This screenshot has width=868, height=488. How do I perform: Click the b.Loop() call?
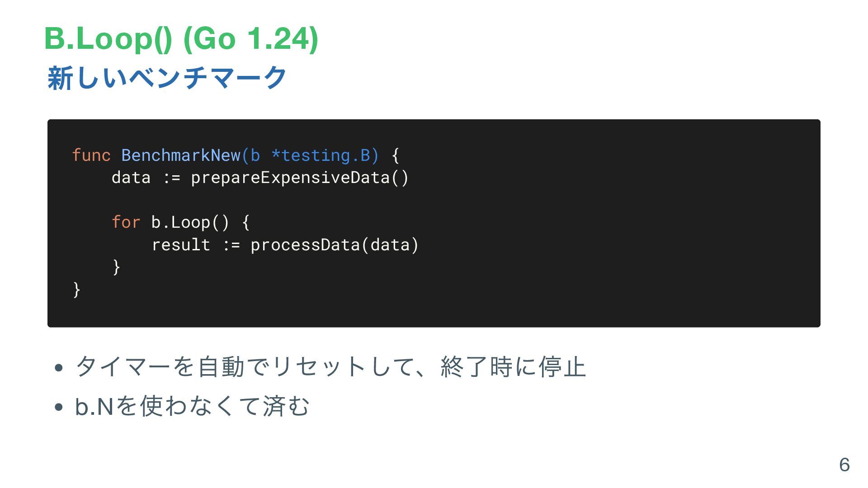tap(190, 222)
